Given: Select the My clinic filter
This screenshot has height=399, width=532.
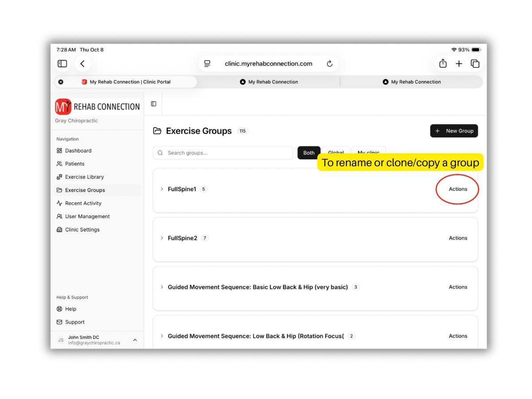Looking at the screenshot, I should [x=368, y=153].
